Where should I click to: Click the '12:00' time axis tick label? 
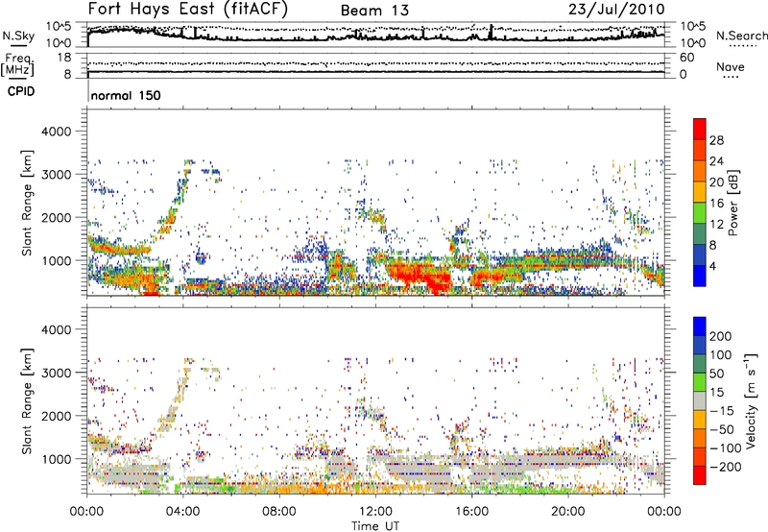[x=375, y=512]
